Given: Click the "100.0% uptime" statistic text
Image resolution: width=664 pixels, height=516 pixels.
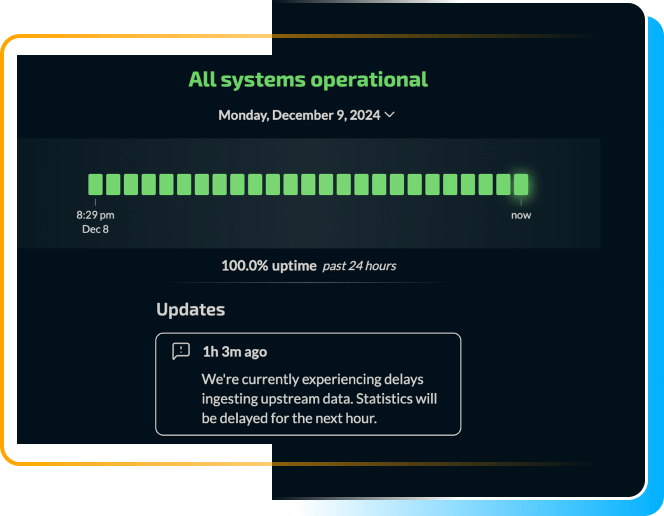Looking at the screenshot, I should click(268, 266).
